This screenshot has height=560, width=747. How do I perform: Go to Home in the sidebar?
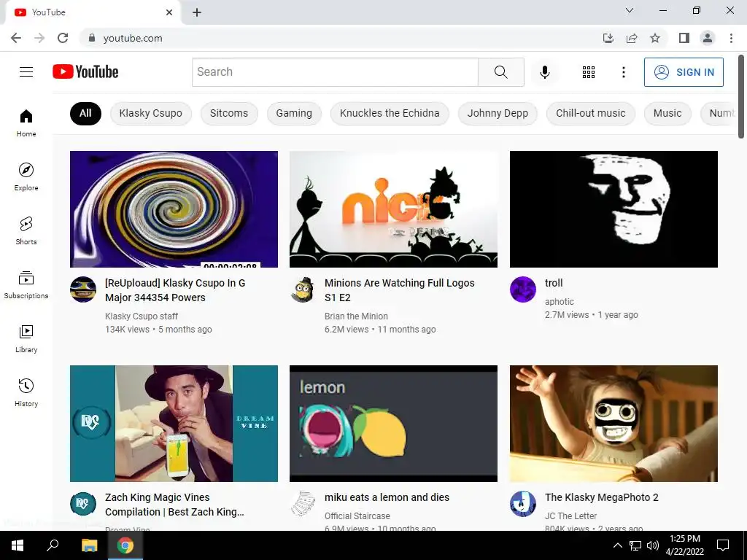(x=26, y=122)
